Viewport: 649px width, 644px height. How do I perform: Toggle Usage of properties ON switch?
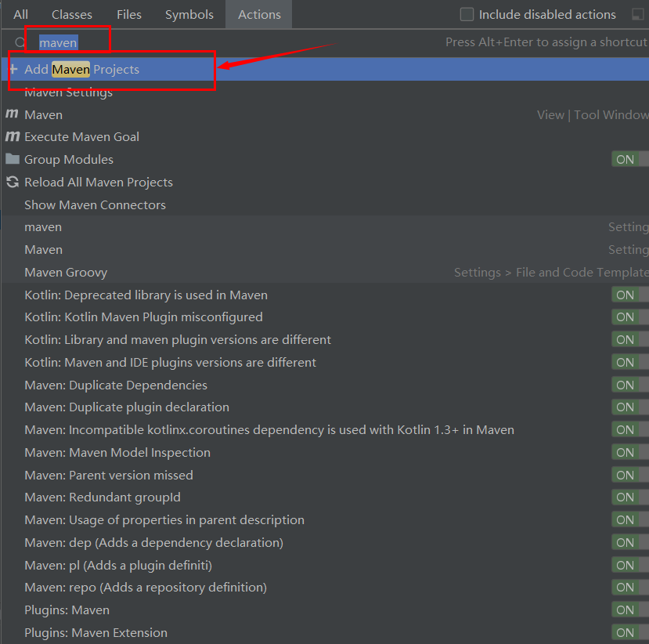[630, 519]
